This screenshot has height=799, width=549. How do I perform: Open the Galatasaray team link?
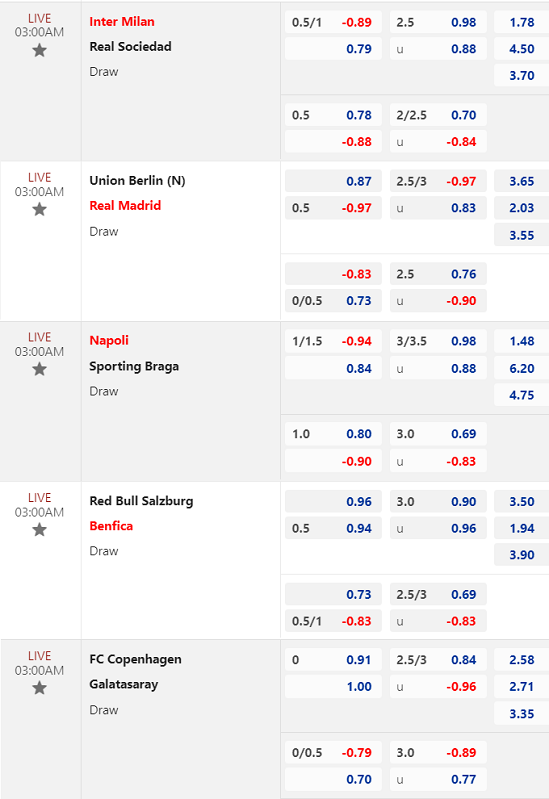[124, 684]
